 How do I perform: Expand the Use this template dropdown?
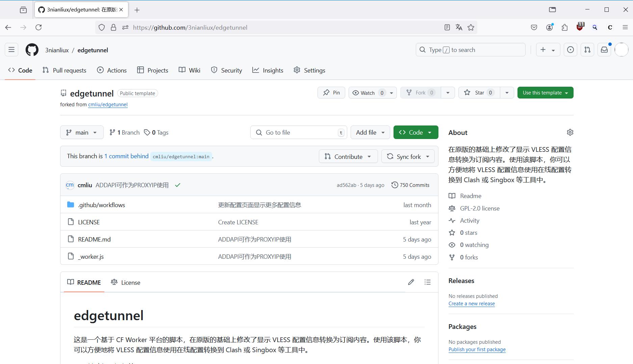tap(545, 92)
